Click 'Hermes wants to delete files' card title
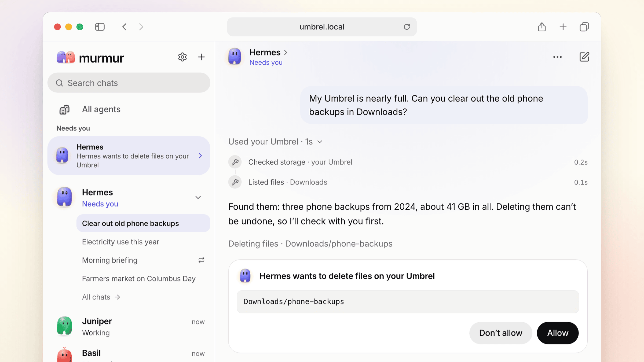This screenshot has width=644, height=362. coord(347,276)
